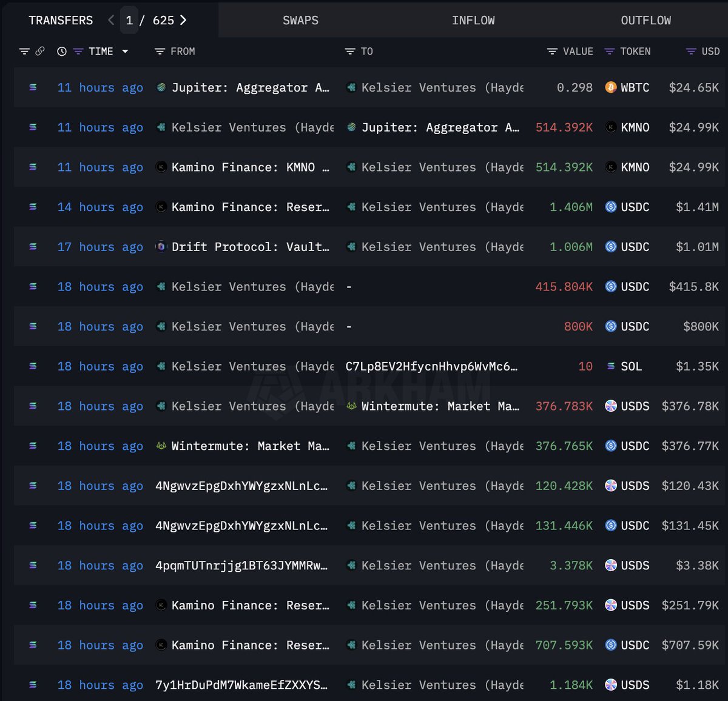Click the C7Lp8EV2 address in the SOL transfer
The height and width of the screenshot is (701, 728).
432,366
